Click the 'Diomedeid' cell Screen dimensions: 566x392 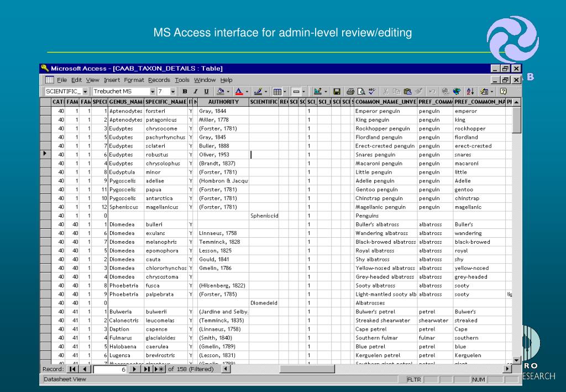tap(264, 303)
